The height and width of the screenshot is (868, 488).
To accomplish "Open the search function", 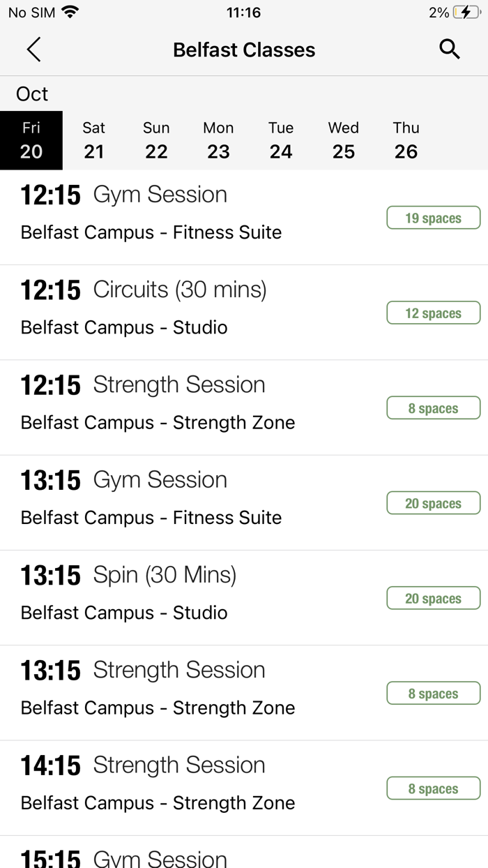I will click(x=450, y=49).
